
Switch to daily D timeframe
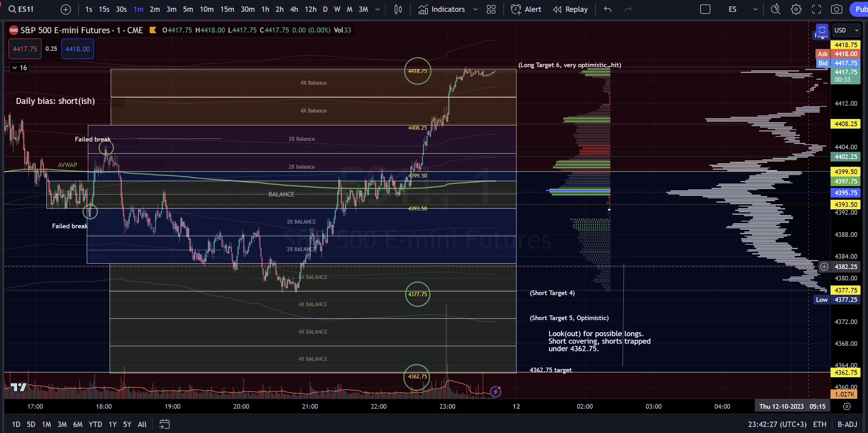tap(325, 9)
